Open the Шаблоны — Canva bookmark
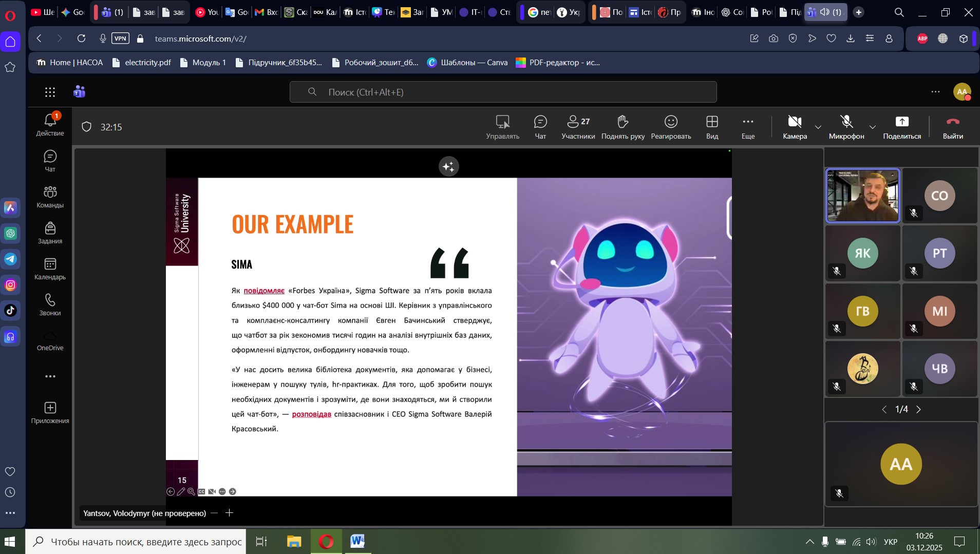This screenshot has height=554, width=980. 467,63
